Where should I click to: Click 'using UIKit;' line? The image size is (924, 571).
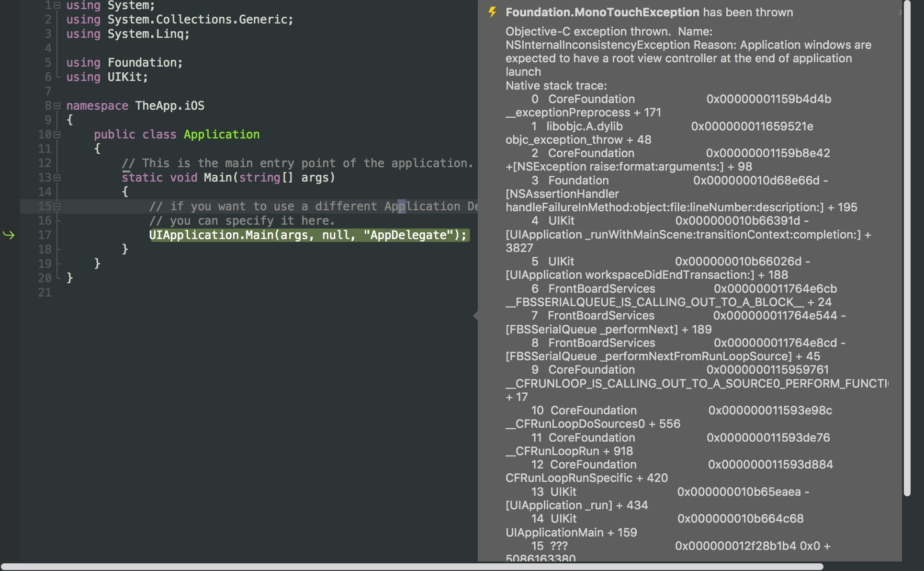(107, 77)
